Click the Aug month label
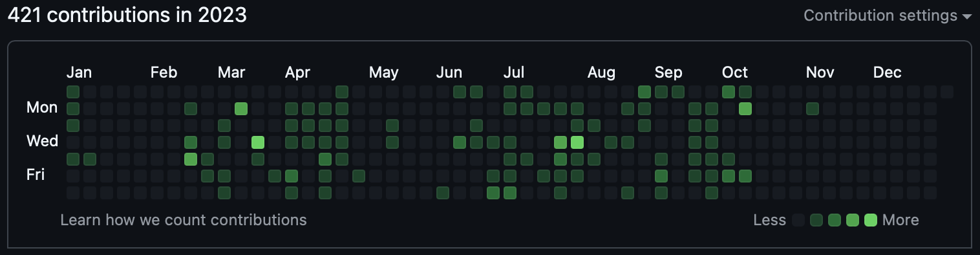The image size is (980, 255). pos(601,72)
